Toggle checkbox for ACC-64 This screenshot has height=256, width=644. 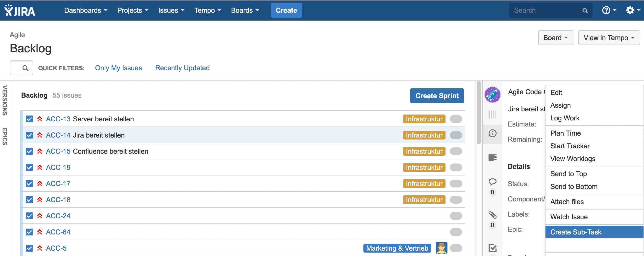29,232
